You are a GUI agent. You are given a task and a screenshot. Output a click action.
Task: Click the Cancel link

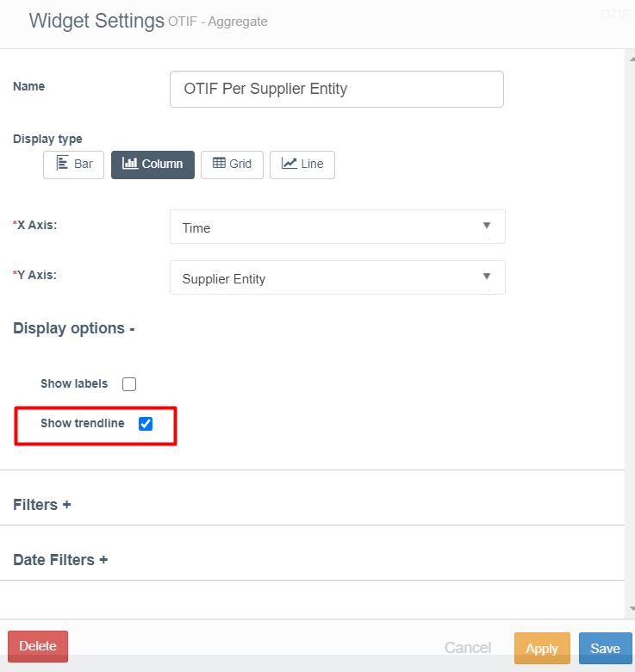tap(468, 648)
